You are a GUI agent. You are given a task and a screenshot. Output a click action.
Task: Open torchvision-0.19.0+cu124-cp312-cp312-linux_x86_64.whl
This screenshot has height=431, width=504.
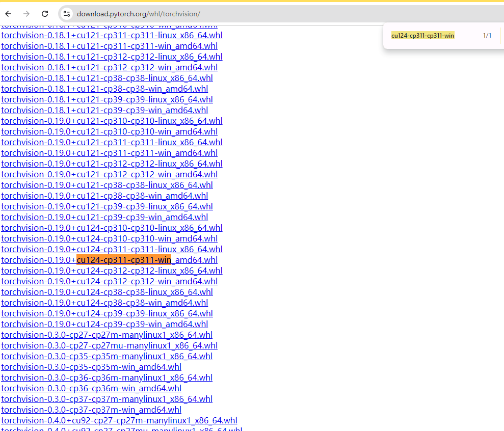coord(112,271)
